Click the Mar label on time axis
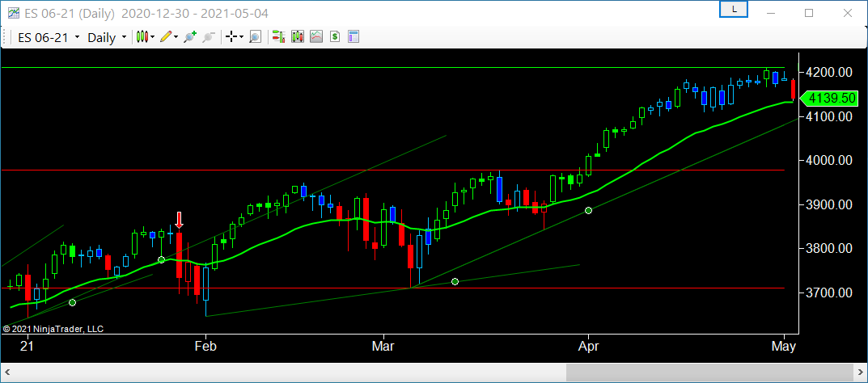The width and height of the screenshot is (868, 383). 383,347
